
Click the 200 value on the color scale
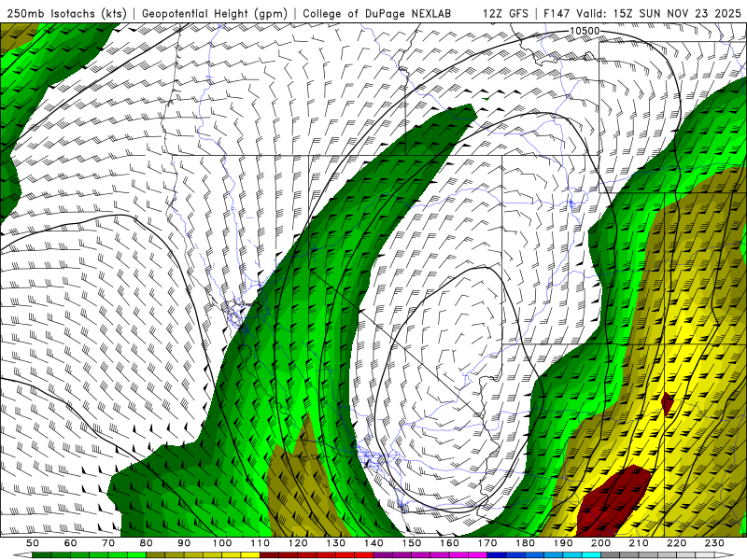click(600, 543)
